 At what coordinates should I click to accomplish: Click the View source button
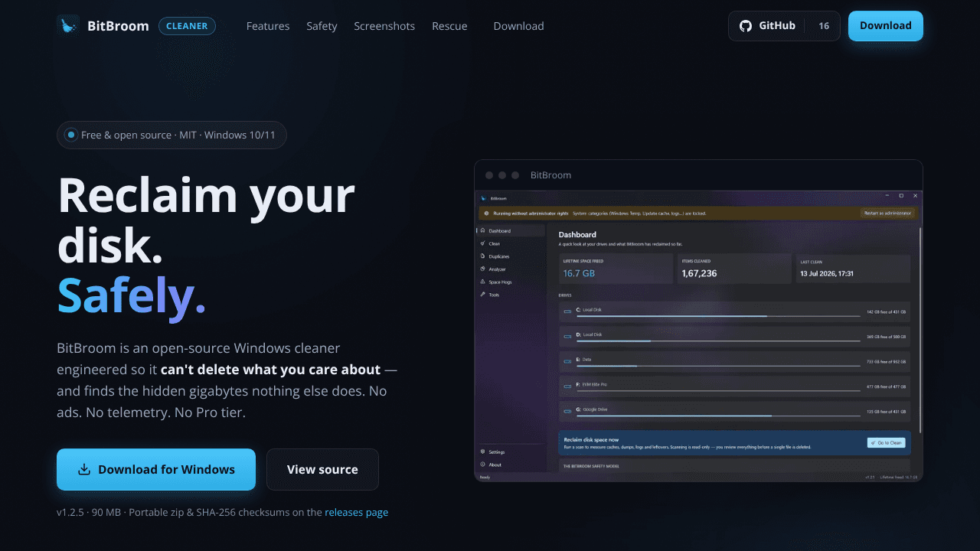322,469
